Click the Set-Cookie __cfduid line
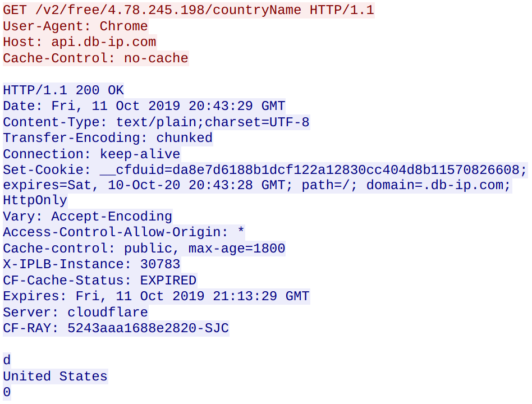The width and height of the screenshot is (532, 404). coord(265,170)
